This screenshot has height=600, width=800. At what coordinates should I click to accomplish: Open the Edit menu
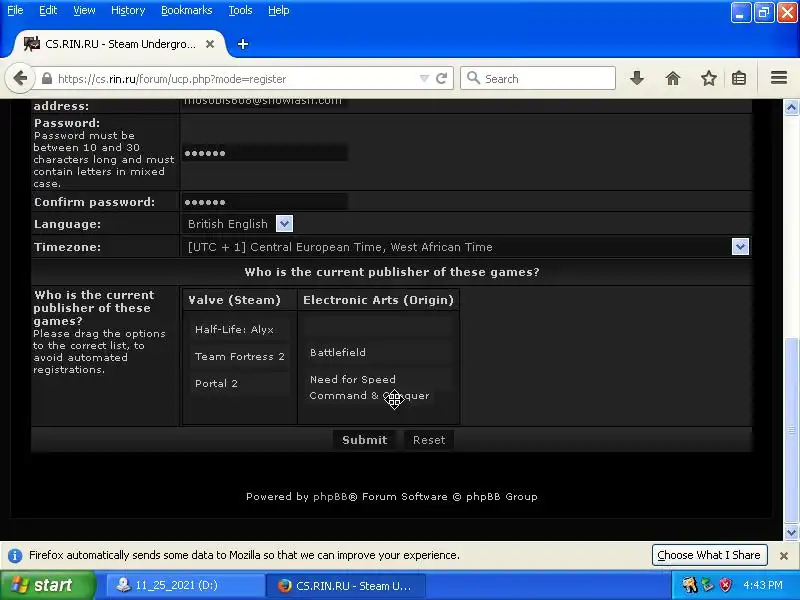(48, 10)
